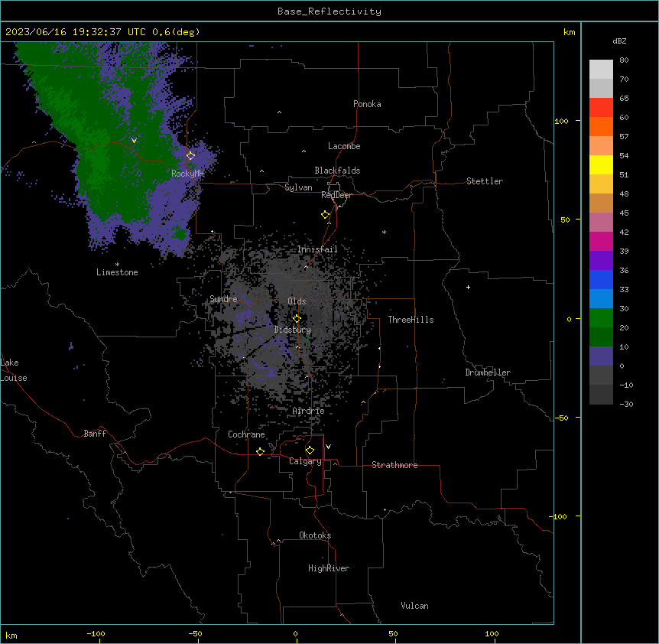Click the Calgary city label
Viewport: 659px width, 644px height.
[305, 461]
